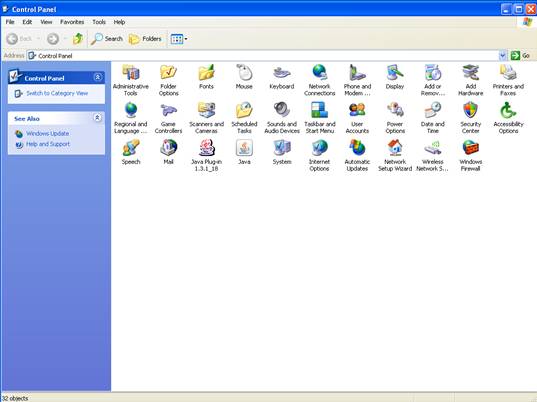Click the Search toolbar button
The height and width of the screenshot is (402, 537).
pyautogui.click(x=107, y=39)
